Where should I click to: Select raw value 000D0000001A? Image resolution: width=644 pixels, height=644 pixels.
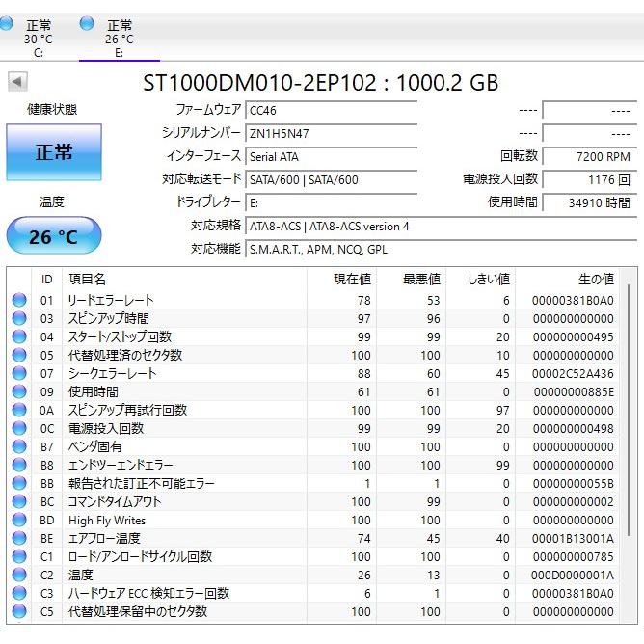tap(573, 575)
